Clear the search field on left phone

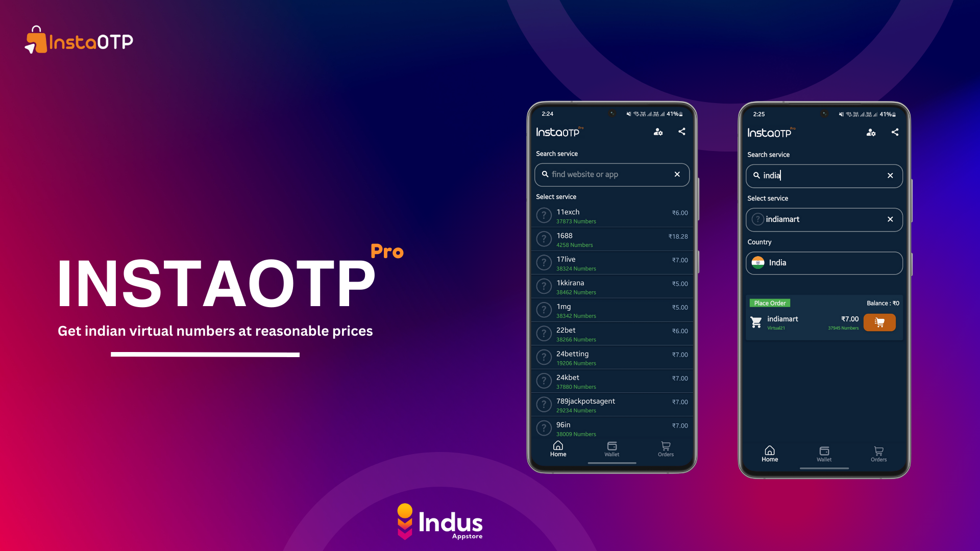point(677,174)
